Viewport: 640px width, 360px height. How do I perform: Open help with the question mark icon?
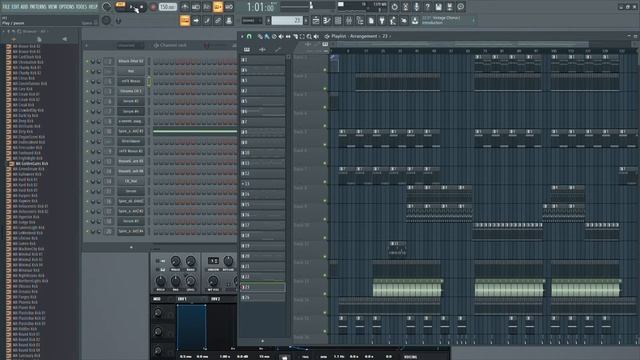click(427, 7)
